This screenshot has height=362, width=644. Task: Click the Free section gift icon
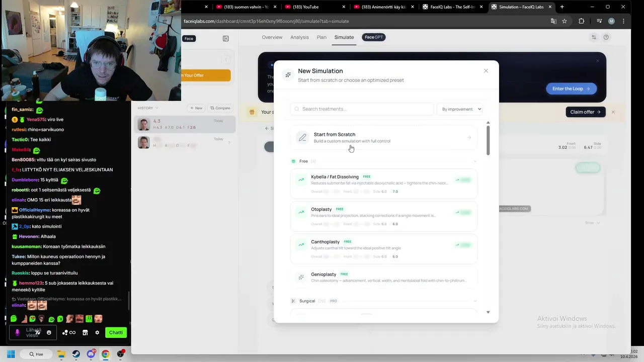coord(293,161)
